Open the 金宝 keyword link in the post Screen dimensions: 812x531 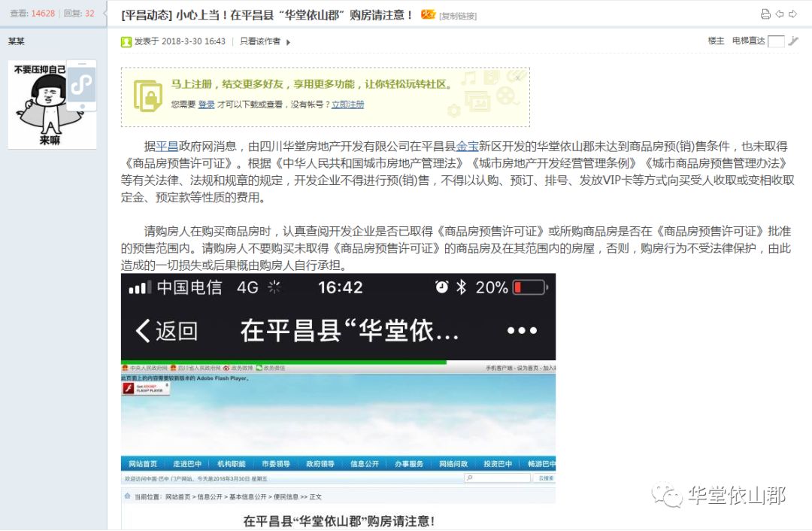(x=467, y=147)
